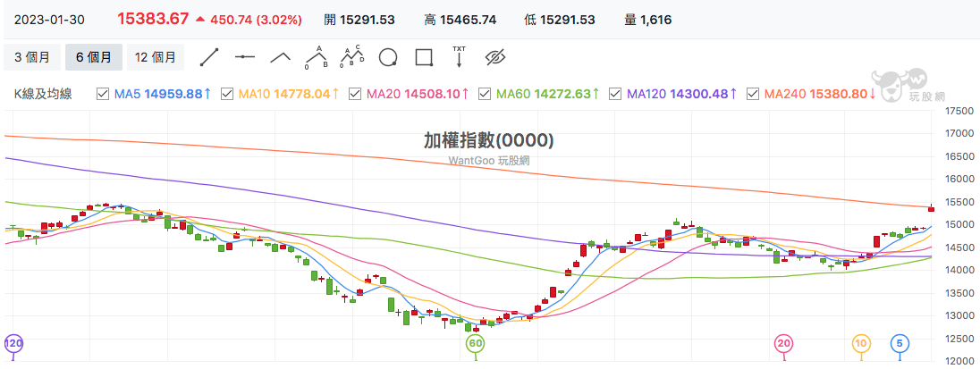The image size is (980, 369).
Task: Uncheck the MA20 moving average checkbox
Action: tap(355, 95)
